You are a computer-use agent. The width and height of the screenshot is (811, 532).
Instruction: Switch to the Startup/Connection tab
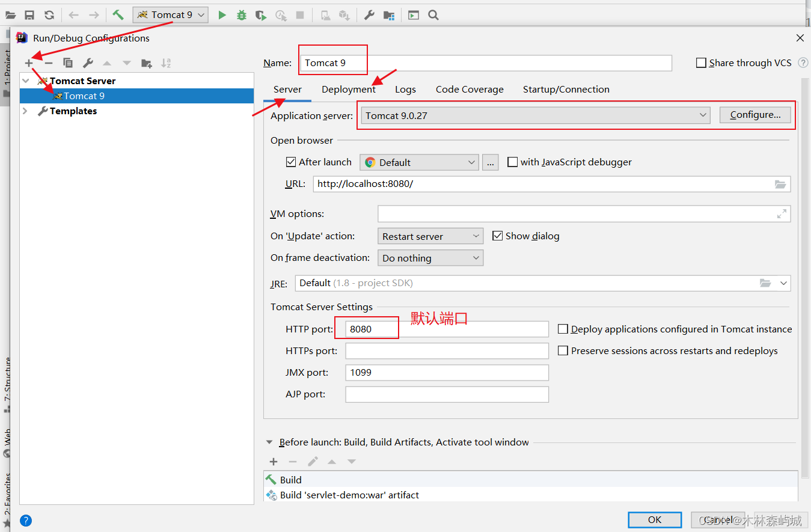pos(566,89)
